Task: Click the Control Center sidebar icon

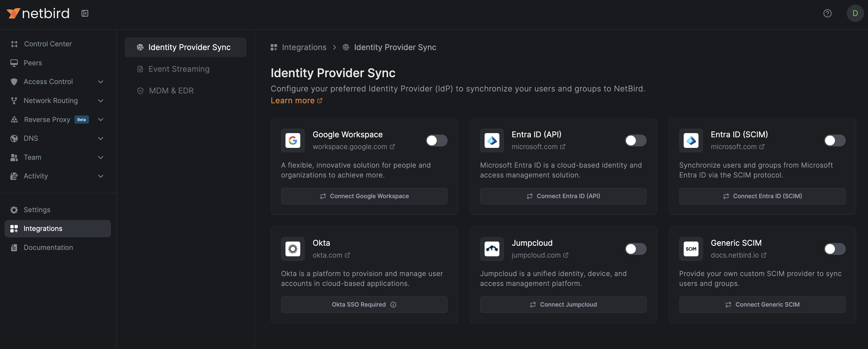Action: 14,44
